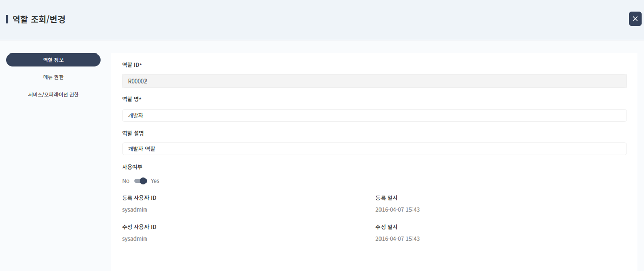
Task: Click the 역할 조회/변경 dialog title
Action: click(39, 19)
